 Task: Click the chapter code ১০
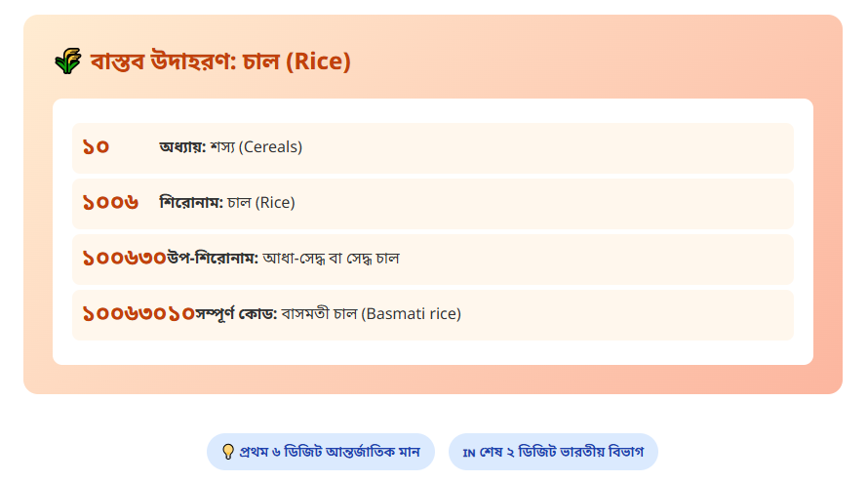pyautogui.click(x=96, y=147)
